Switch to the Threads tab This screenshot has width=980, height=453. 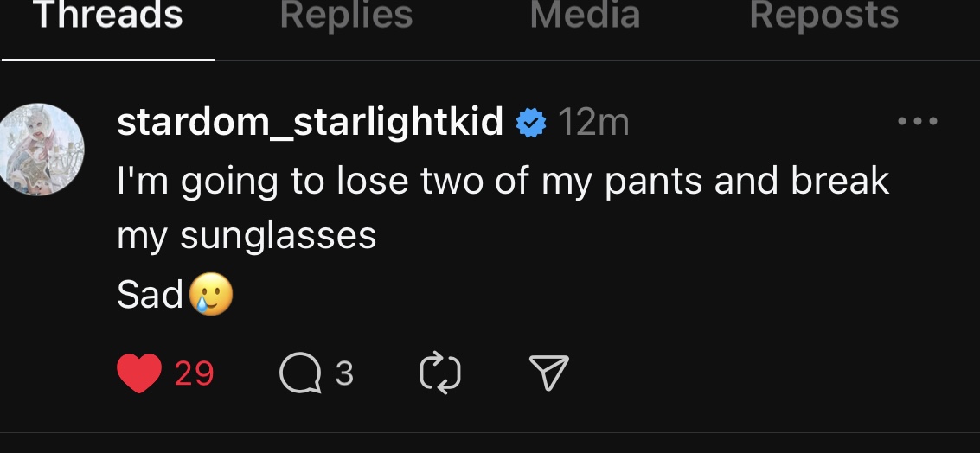(x=108, y=16)
